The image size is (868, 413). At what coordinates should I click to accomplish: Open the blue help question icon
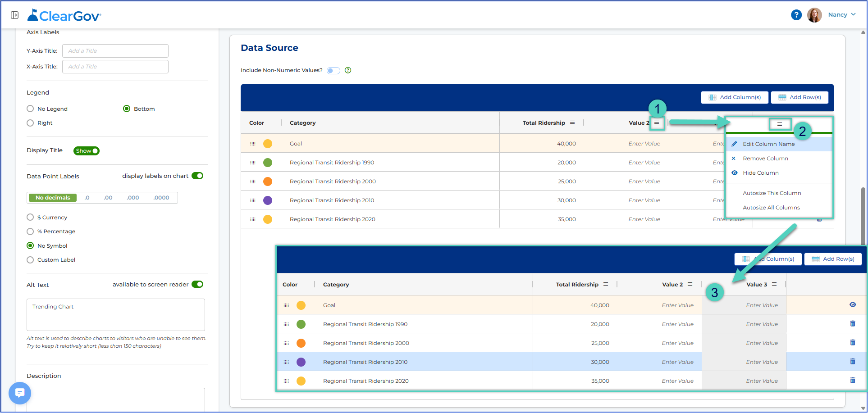point(796,15)
